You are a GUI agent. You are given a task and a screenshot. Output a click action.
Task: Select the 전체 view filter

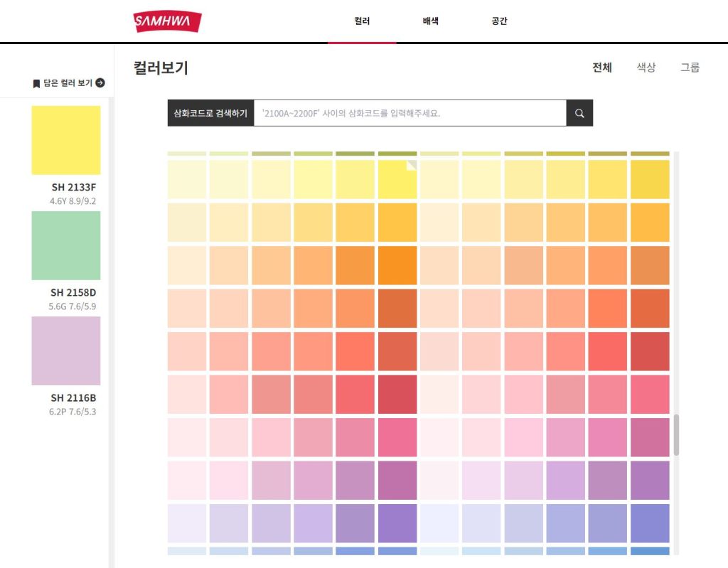tap(602, 68)
